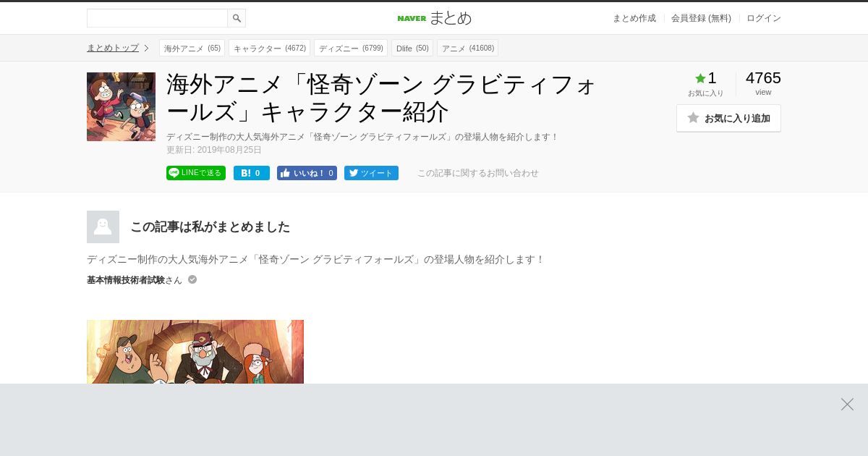Select the アニメ (41608) tag
The image size is (868, 456).
pyautogui.click(x=467, y=48)
